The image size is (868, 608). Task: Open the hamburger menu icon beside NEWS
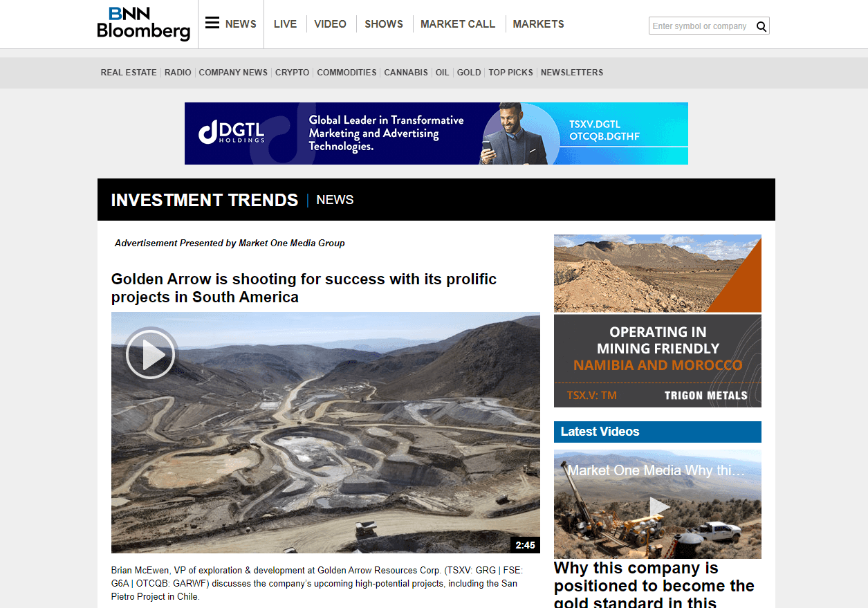(212, 23)
